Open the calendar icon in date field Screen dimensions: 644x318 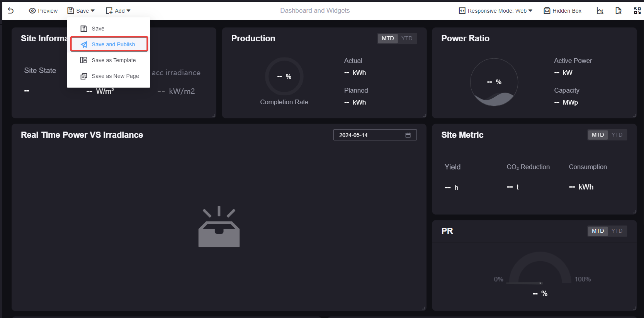point(408,135)
